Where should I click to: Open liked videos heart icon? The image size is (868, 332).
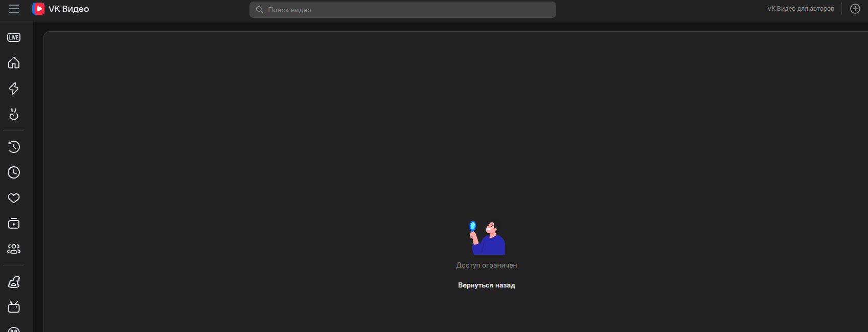[x=14, y=198]
